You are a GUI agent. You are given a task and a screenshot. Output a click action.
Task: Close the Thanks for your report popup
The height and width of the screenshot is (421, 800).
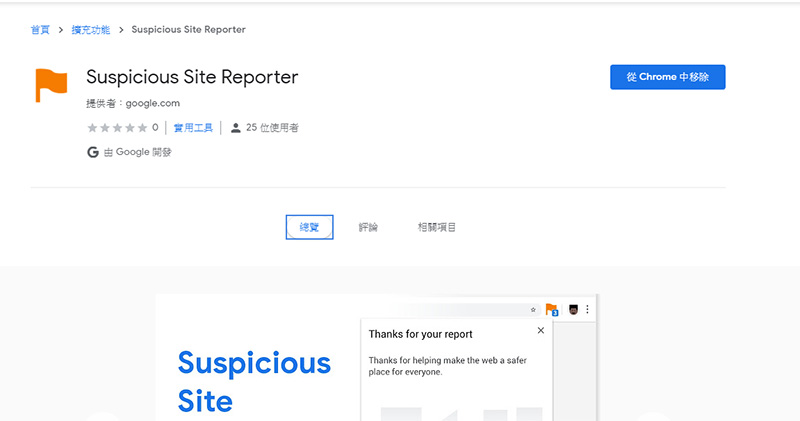(x=541, y=331)
